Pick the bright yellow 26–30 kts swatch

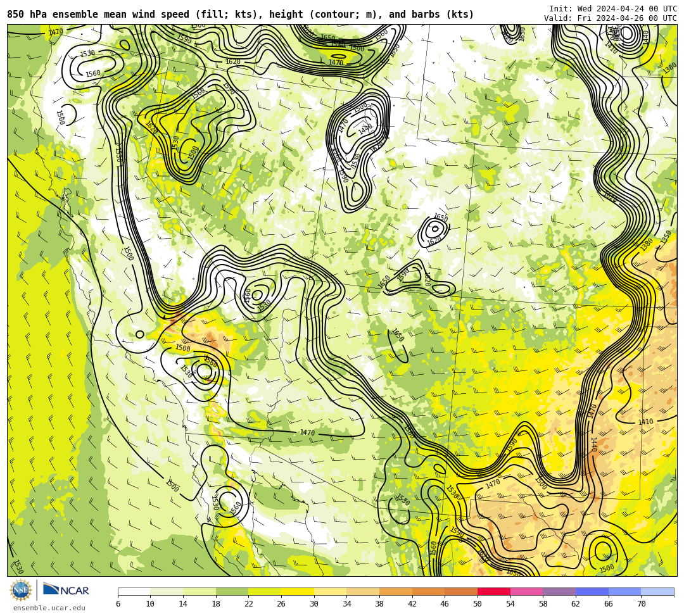298,591
